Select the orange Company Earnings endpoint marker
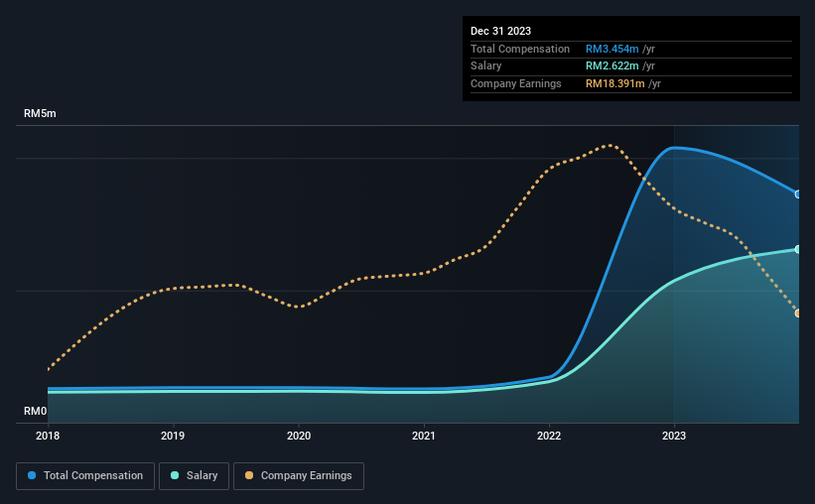The height and width of the screenshot is (504, 815). pos(798,314)
